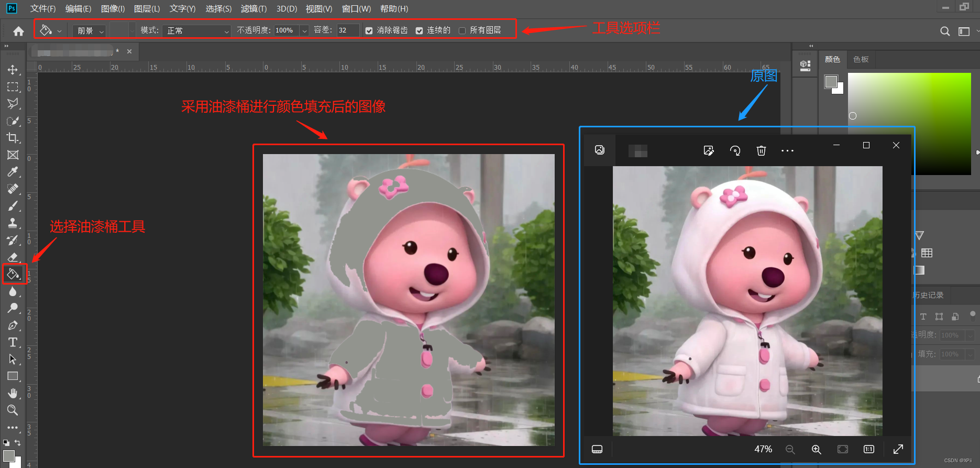Click the edit image icon in photo viewer
Screen dimensions: 980x468
(x=709, y=151)
